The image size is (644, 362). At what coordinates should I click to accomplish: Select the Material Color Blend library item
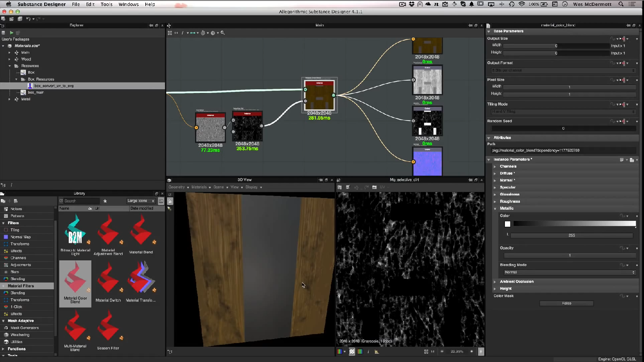(x=75, y=283)
